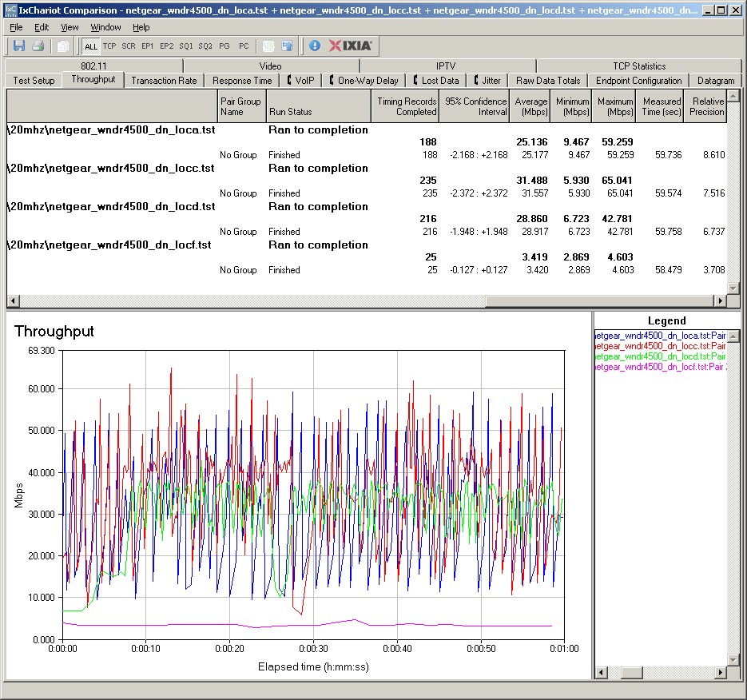Switch to the Test Setup tab
Screen dimensions: 747x700
34,81
